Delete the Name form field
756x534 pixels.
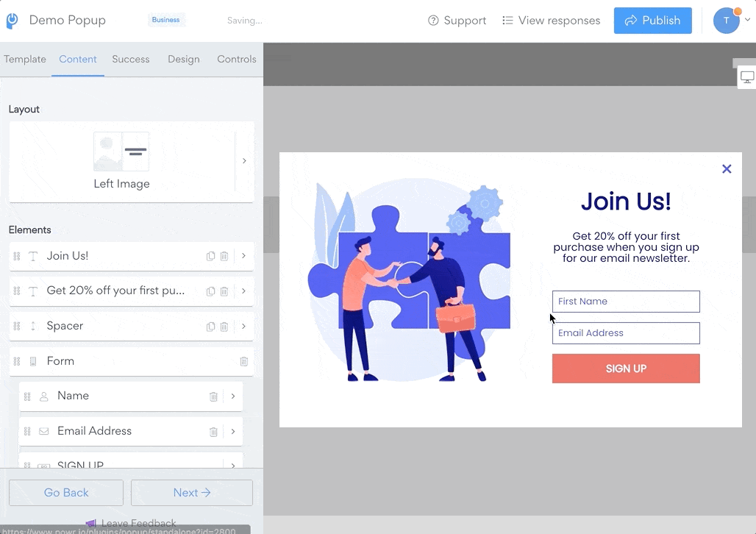click(x=213, y=396)
